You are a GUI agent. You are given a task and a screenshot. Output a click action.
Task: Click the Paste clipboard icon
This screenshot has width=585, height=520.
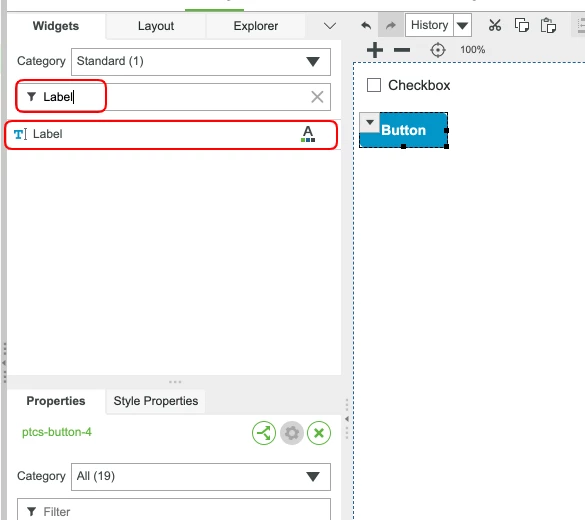[548, 25]
